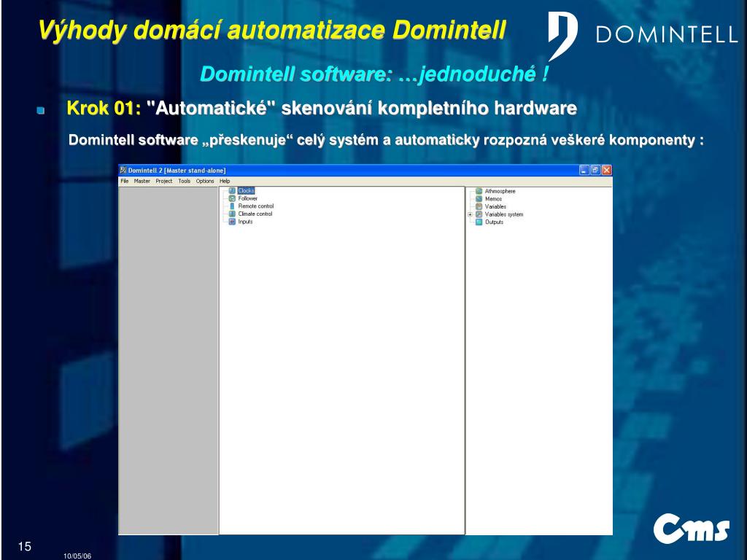Viewport: 747px width, 560px height.
Task: Click the Variables system icon
Action: click(479, 214)
